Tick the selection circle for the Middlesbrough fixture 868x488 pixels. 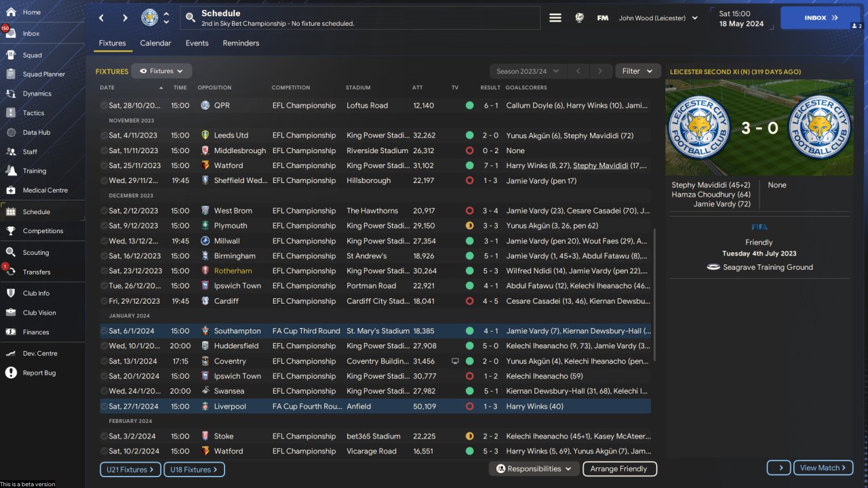[104, 150]
